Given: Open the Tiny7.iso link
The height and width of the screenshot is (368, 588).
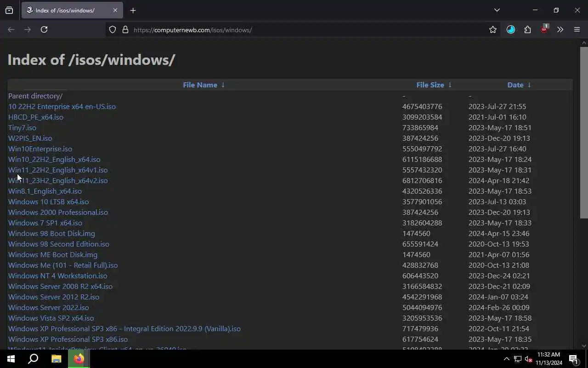Looking at the screenshot, I should pyautogui.click(x=22, y=127).
